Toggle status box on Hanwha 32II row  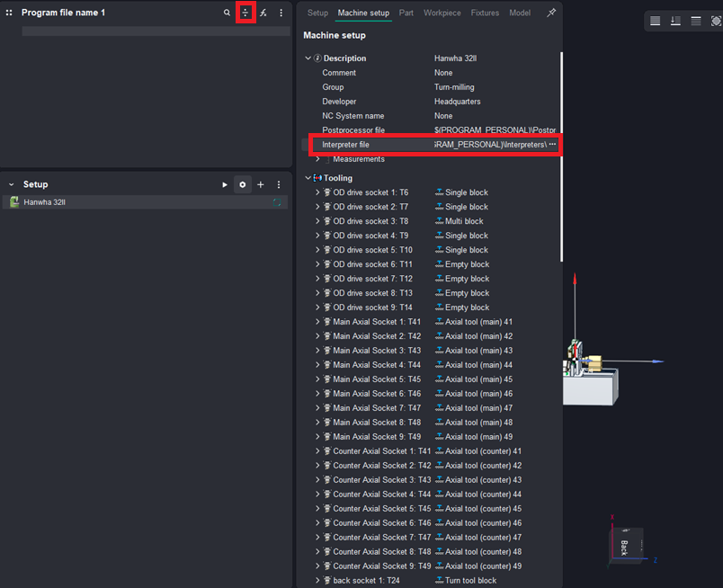278,202
